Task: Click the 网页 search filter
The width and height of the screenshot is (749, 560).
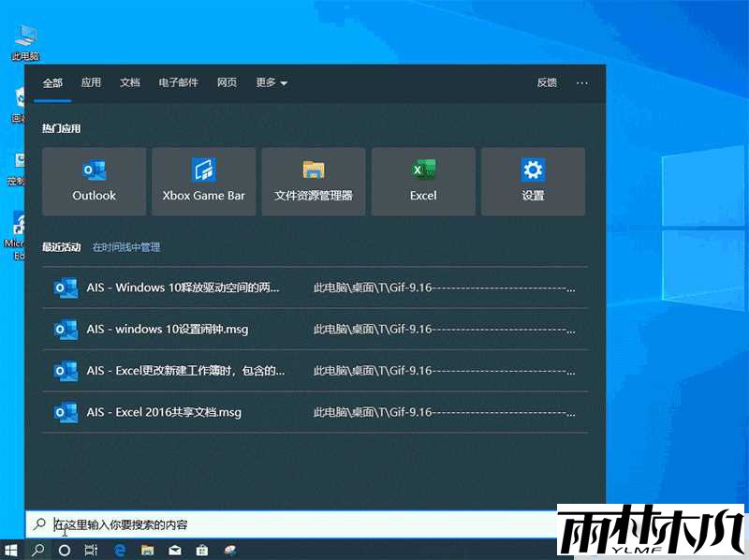Action: point(227,82)
